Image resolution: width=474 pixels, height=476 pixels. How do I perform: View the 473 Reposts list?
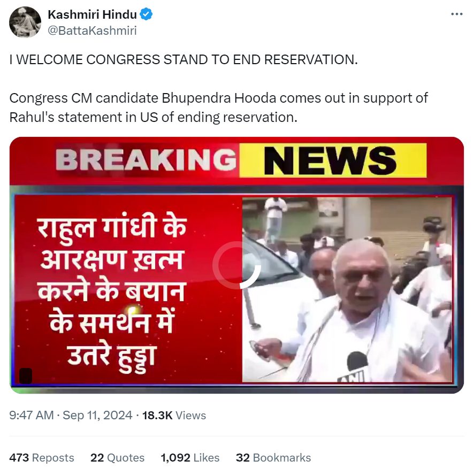click(42, 457)
